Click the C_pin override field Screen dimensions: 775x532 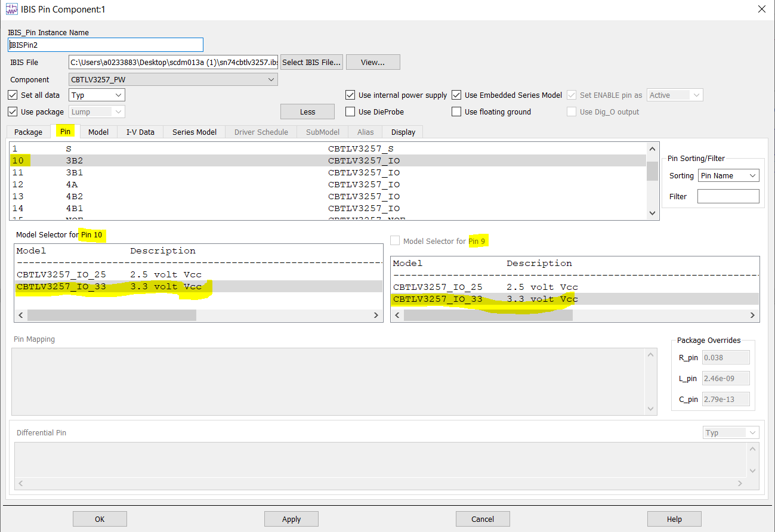pos(725,399)
